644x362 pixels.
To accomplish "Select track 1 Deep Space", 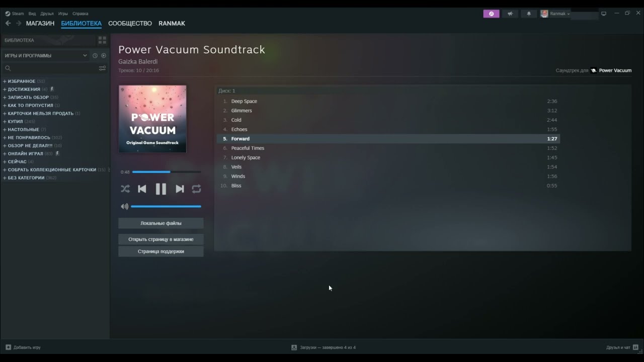I will pos(388,101).
